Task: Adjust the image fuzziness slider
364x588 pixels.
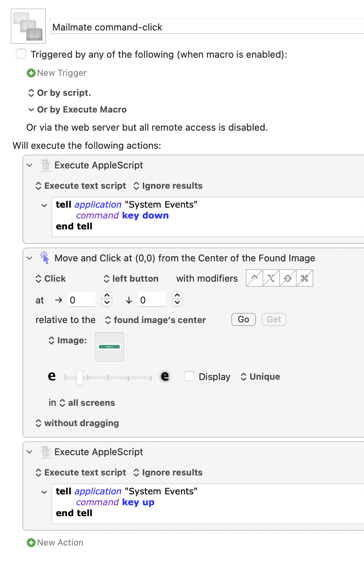Action: click(80, 377)
